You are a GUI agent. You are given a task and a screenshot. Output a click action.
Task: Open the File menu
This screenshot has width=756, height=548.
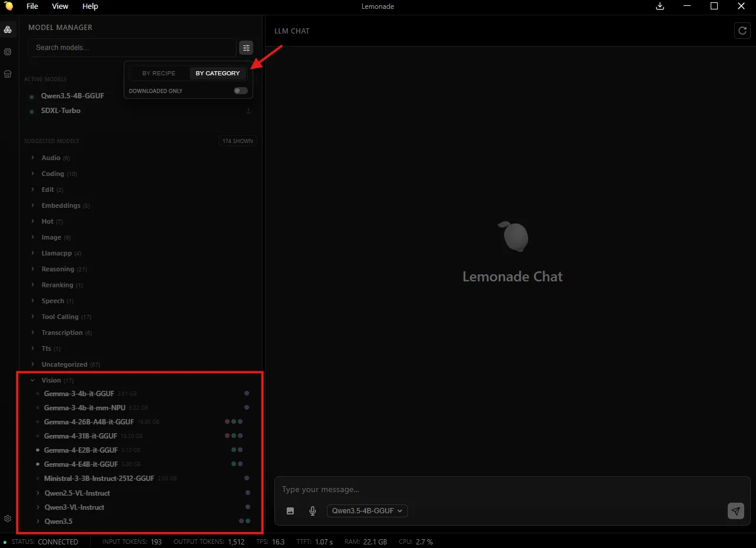pyautogui.click(x=32, y=6)
